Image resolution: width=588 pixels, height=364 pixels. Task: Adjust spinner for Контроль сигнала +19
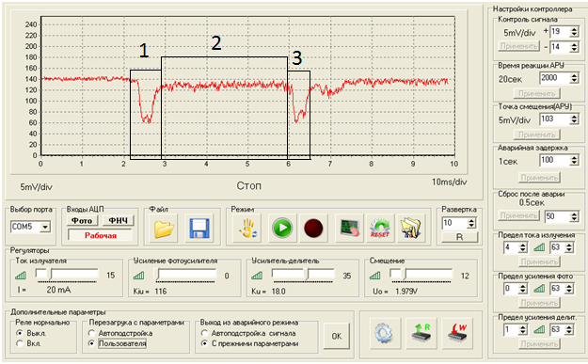tap(574, 32)
